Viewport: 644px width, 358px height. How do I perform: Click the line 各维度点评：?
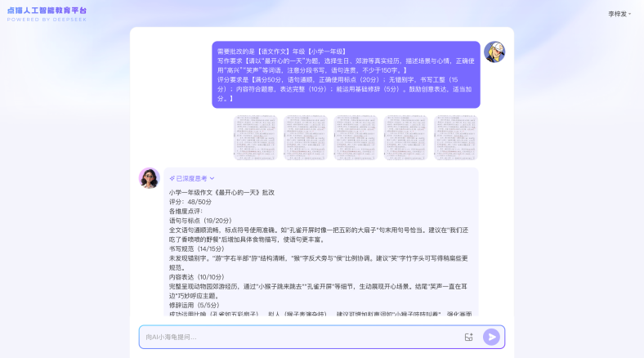click(x=186, y=211)
